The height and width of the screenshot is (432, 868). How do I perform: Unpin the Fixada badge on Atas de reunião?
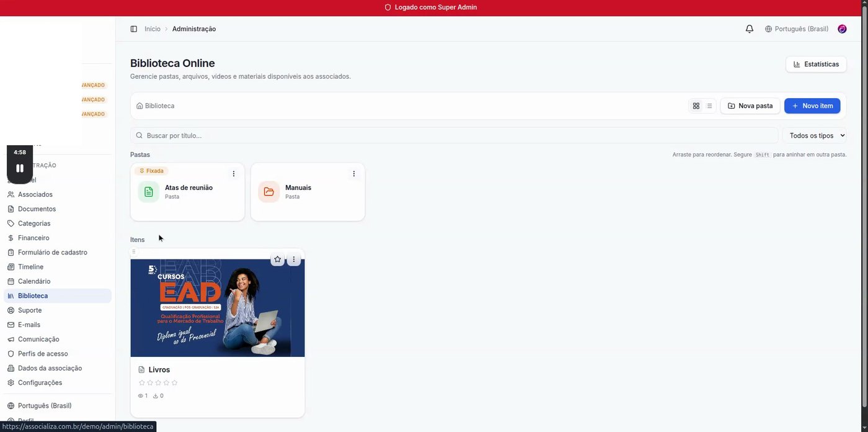(x=151, y=170)
